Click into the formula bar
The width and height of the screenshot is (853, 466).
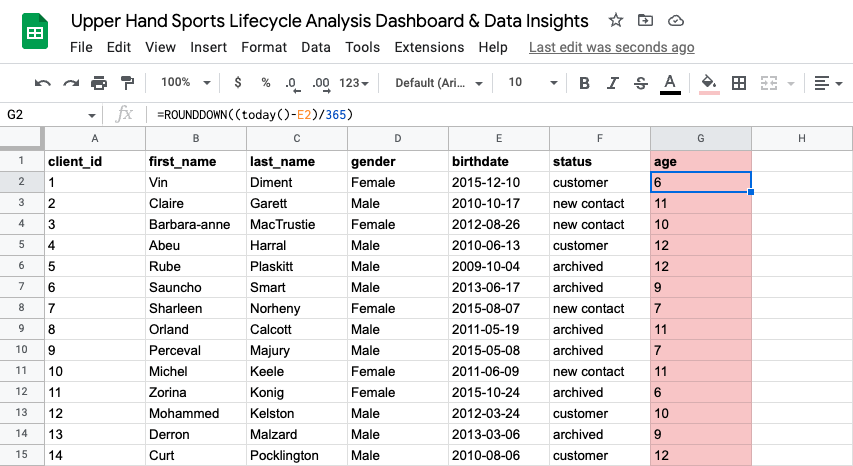tap(500, 115)
